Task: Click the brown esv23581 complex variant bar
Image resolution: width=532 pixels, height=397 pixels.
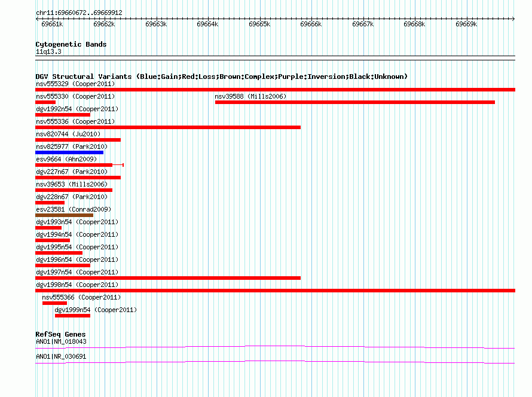Action: [64, 215]
